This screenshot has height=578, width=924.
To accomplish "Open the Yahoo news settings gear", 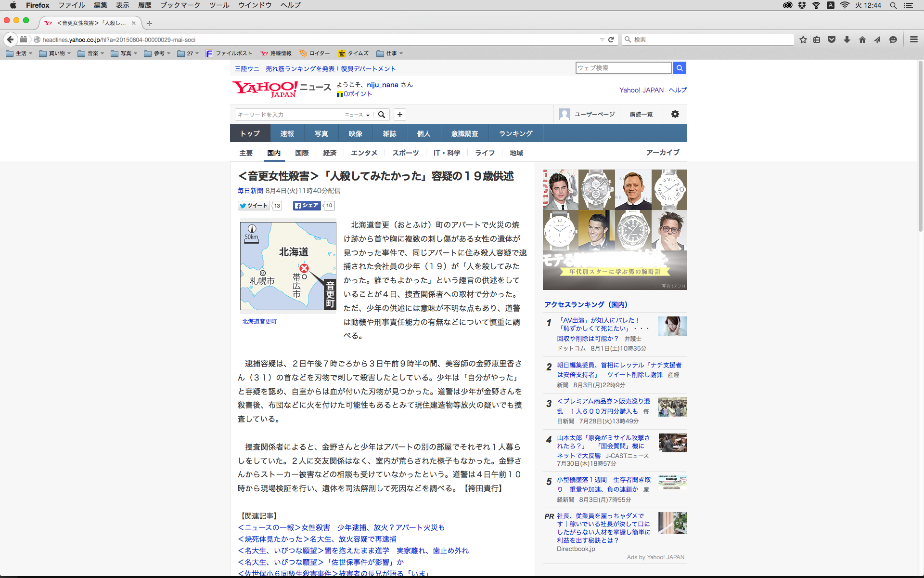I will [675, 114].
